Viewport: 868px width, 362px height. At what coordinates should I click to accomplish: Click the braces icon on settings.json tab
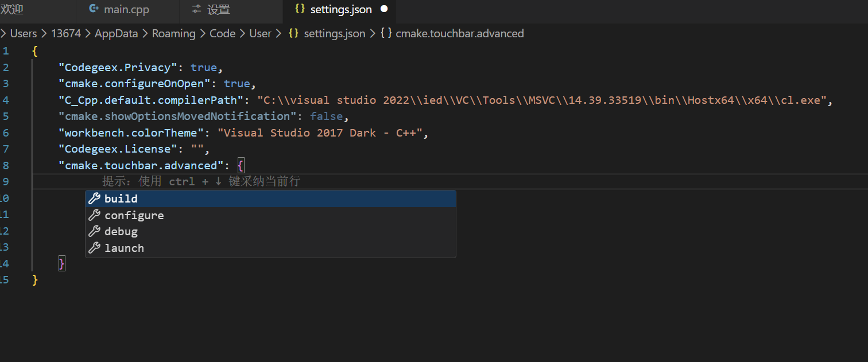pos(300,9)
